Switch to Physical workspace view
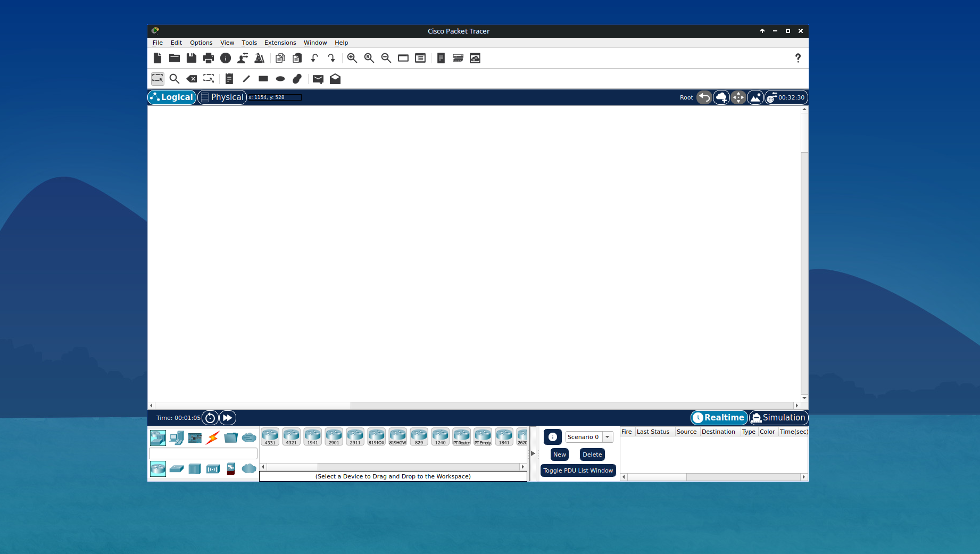The height and width of the screenshot is (554, 980). tap(222, 97)
